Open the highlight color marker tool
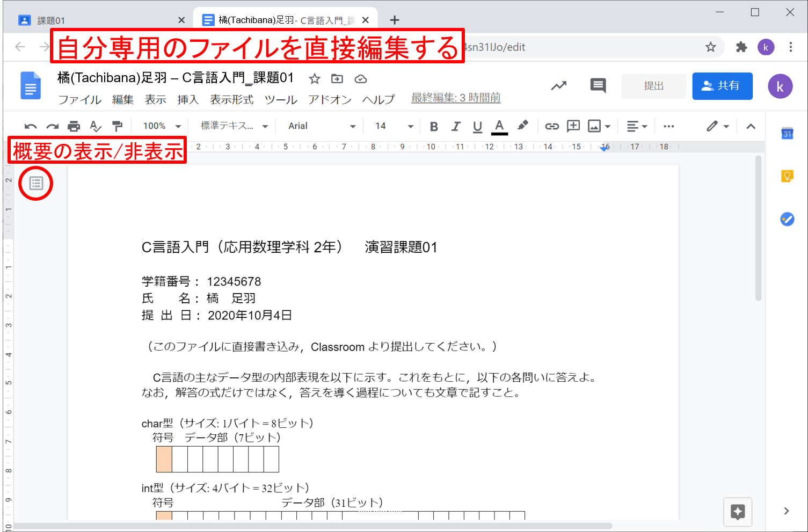The image size is (808, 532). coord(522,126)
